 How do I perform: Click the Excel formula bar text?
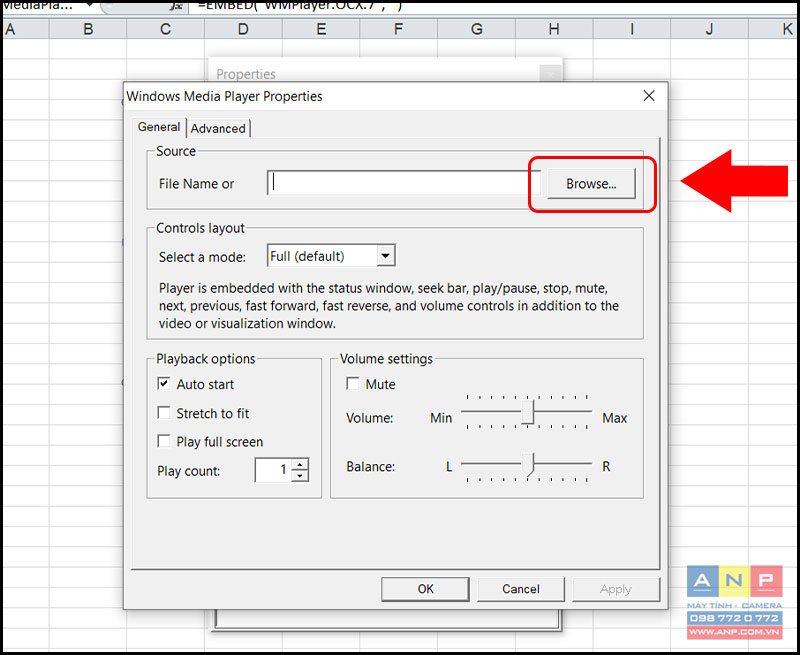tap(300, 6)
